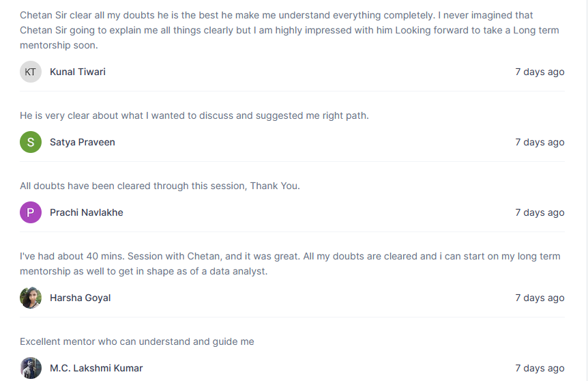Click Kunal Tiwari's KT avatar icon
Screen dimensions: 588x381
point(31,72)
